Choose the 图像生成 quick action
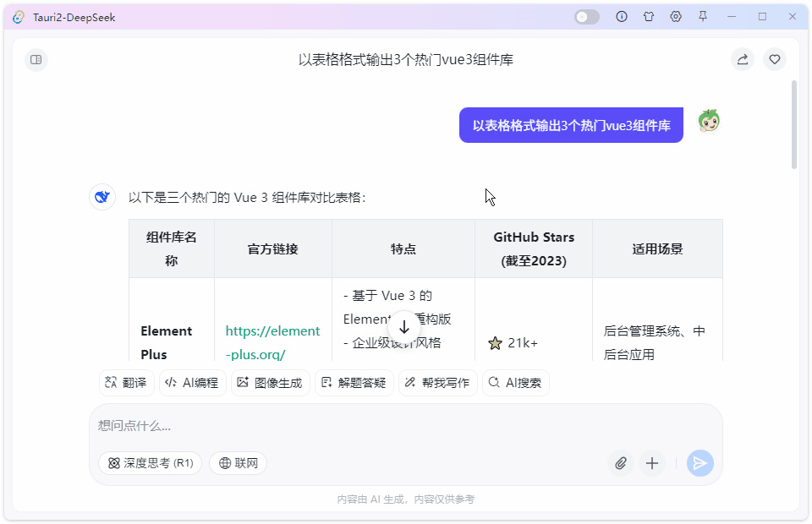This screenshot has height=524, width=812. 271,383
